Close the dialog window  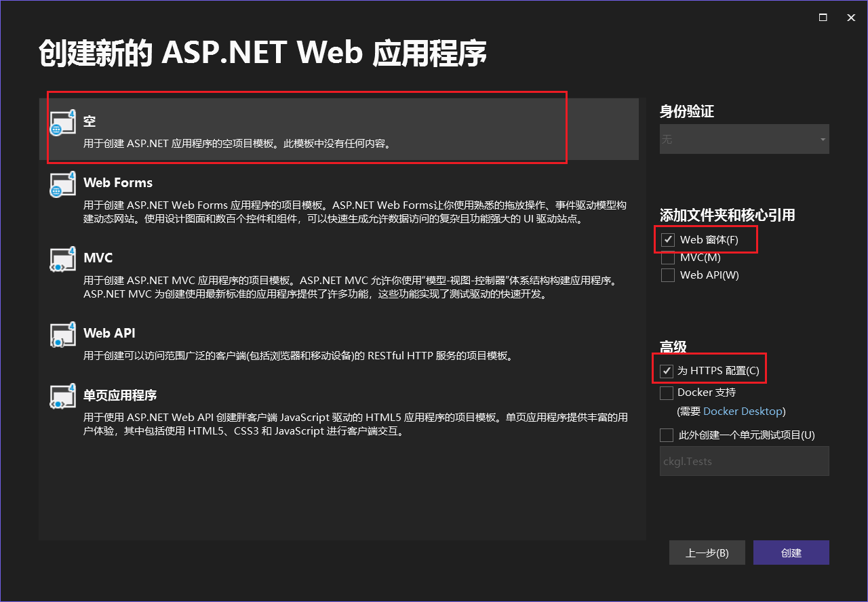coord(851,18)
